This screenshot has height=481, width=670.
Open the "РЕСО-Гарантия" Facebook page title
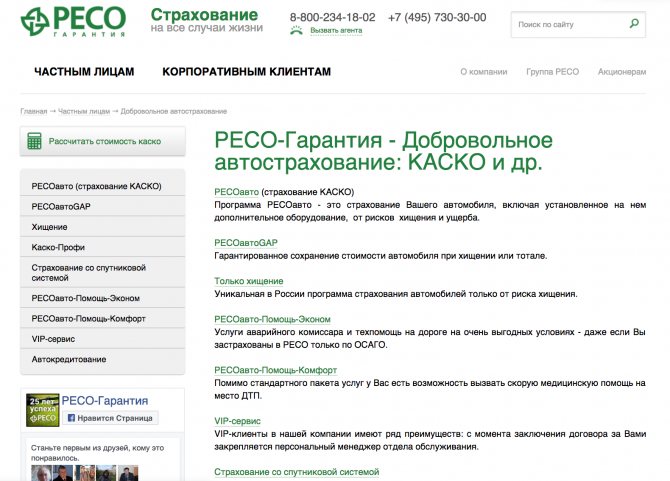tap(105, 400)
